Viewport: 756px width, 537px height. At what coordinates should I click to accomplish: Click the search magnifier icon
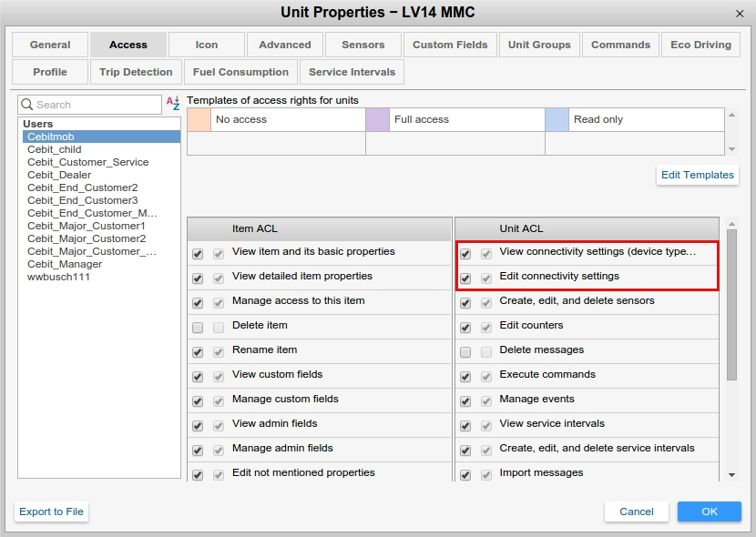point(27,105)
